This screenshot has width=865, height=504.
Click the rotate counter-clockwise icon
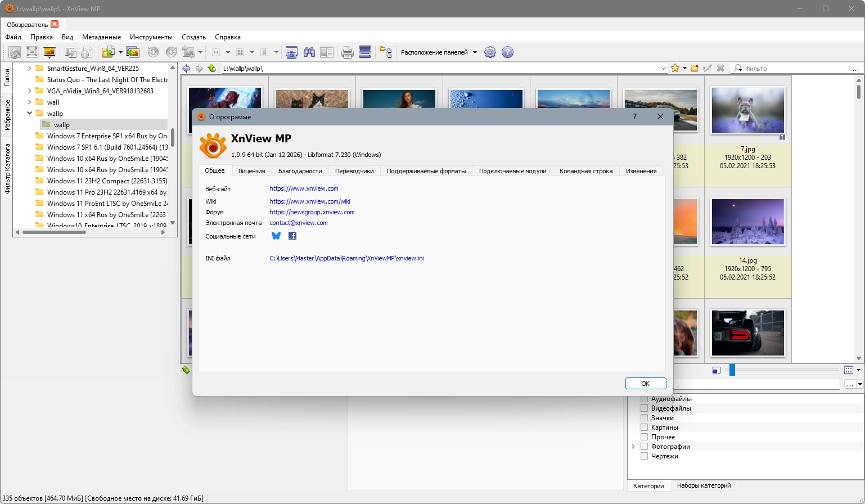pyautogui.click(x=153, y=52)
